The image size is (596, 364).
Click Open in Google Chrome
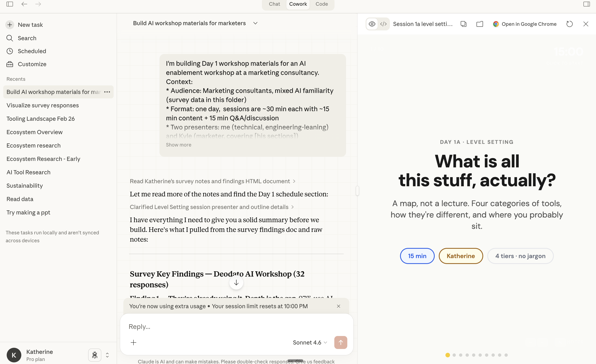point(525,24)
